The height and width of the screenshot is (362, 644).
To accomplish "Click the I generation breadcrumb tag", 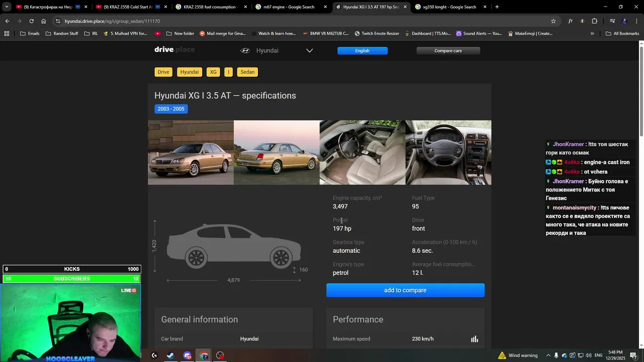I will (x=228, y=72).
